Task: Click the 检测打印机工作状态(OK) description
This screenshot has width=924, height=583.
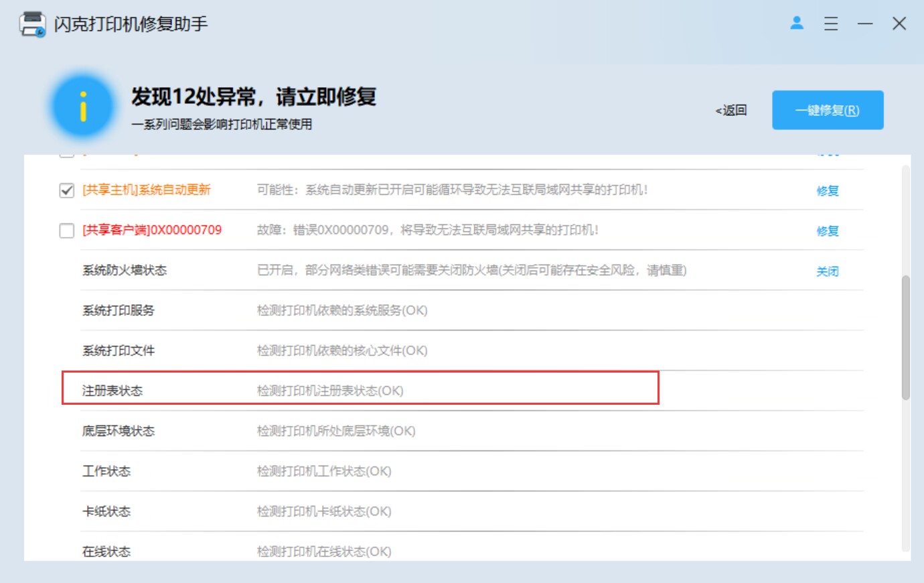Action: click(x=324, y=471)
